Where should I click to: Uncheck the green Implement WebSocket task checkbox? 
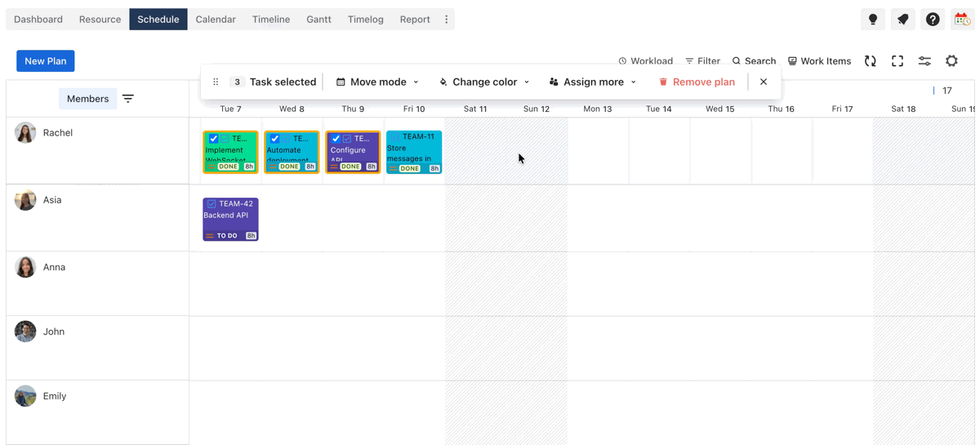pos(214,139)
